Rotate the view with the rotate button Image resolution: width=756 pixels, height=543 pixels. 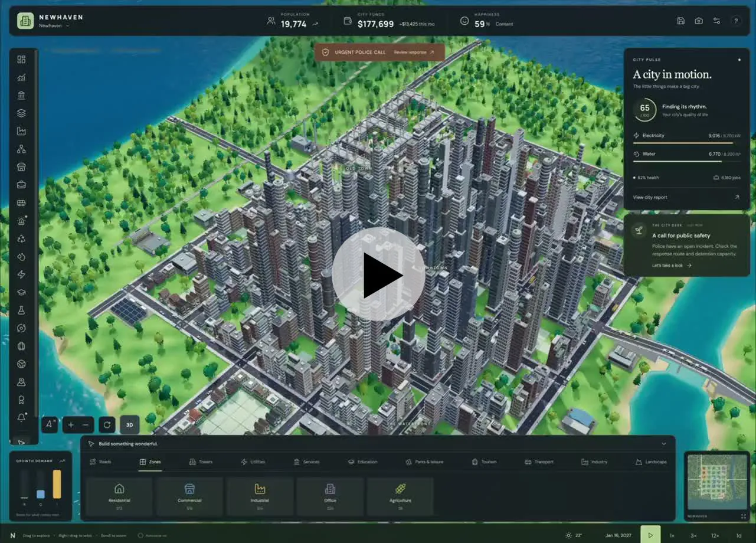[x=106, y=424]
